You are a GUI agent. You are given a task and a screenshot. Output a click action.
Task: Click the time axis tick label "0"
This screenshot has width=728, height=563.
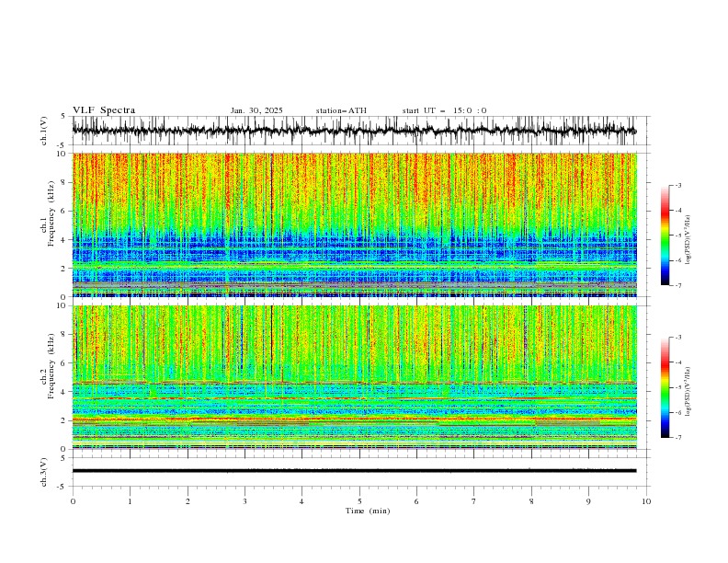point(73,501)
